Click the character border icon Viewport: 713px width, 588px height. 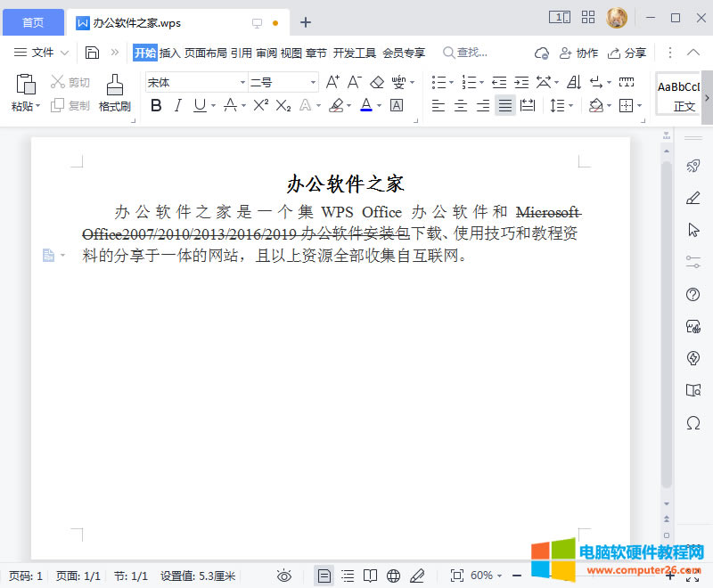395,105
